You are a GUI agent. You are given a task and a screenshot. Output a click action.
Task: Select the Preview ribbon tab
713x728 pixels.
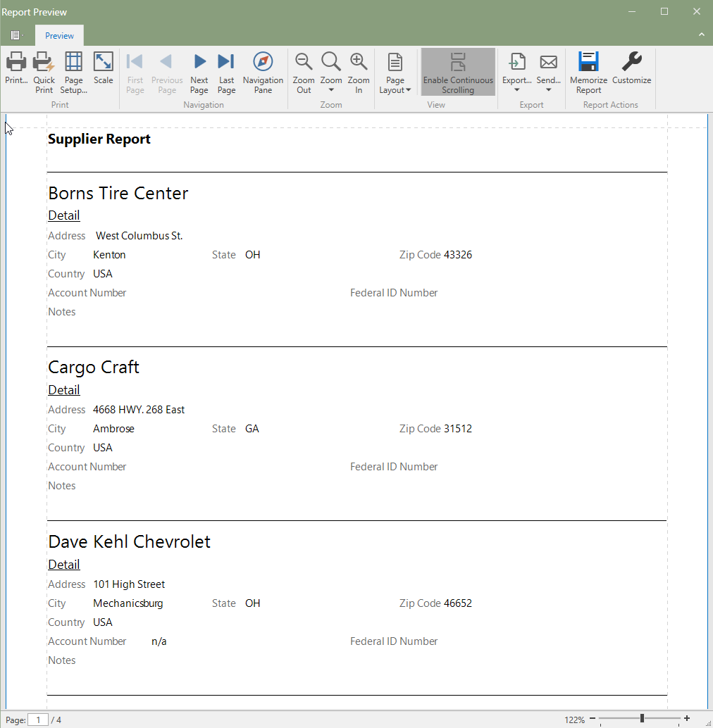pyautogui.click(x=59, y=36)
